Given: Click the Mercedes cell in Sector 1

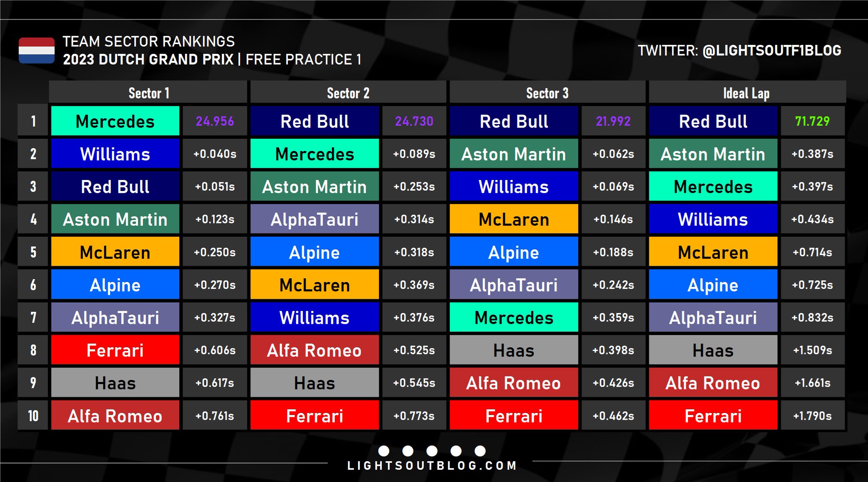Looking at the screenshot, I should (x=115, y=121).
